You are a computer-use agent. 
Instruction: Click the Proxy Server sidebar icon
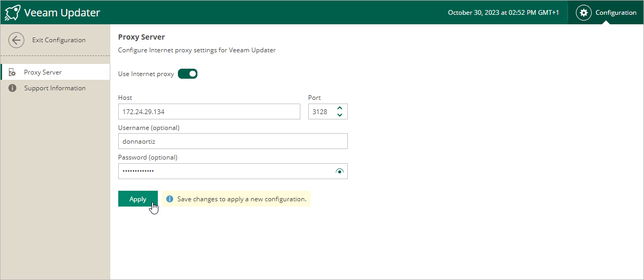click(x=12, y=72)
